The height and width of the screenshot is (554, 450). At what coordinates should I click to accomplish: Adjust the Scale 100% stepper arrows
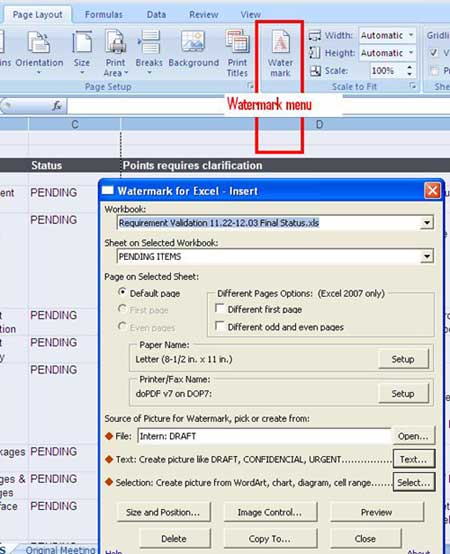point(409,70)
